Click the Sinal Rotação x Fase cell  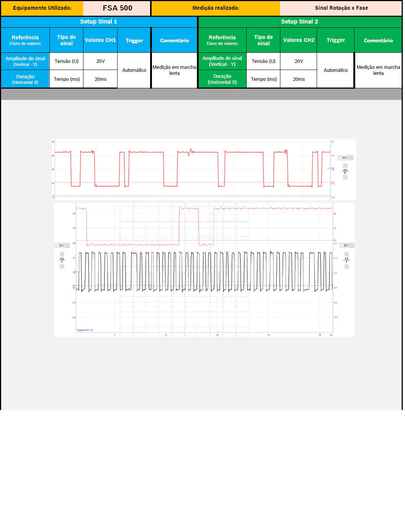click(x=341, y=8)
